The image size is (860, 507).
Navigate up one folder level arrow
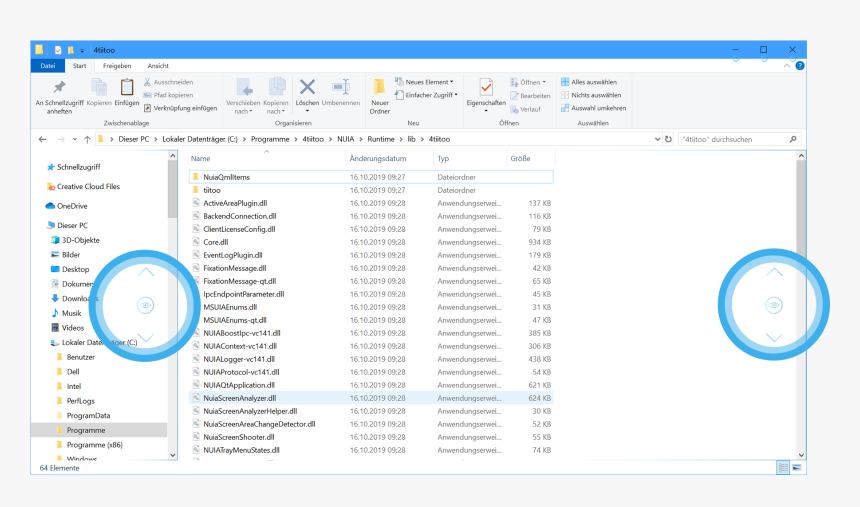coord(87,139)
